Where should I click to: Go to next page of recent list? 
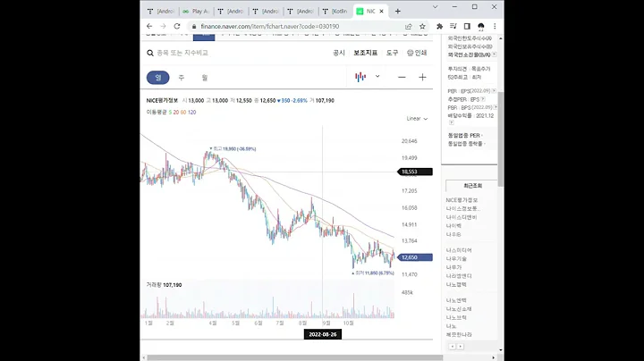(461, 347)
